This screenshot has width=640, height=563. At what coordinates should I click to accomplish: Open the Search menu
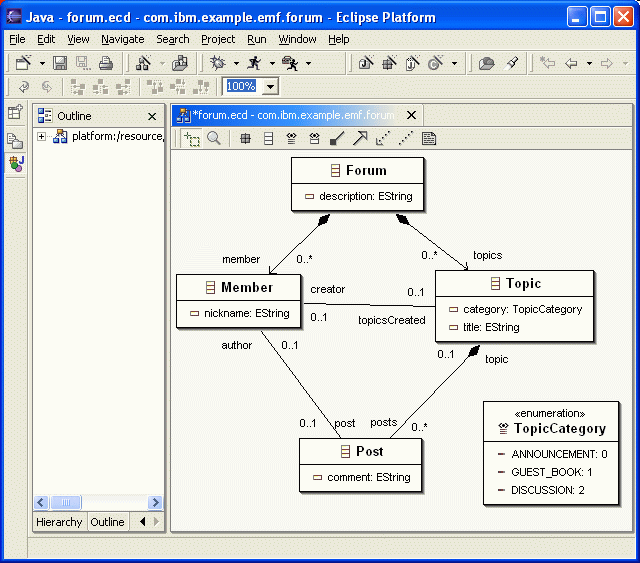pos(173,39)
